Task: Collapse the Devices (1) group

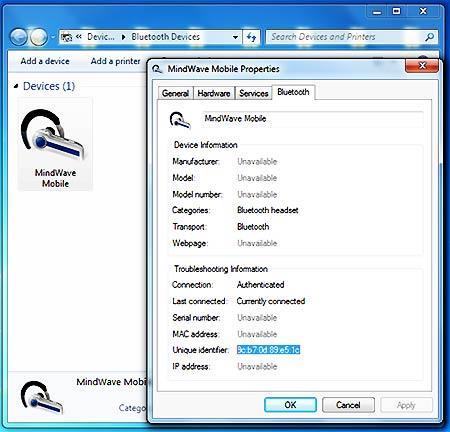Action: click(x=16, y=86)
